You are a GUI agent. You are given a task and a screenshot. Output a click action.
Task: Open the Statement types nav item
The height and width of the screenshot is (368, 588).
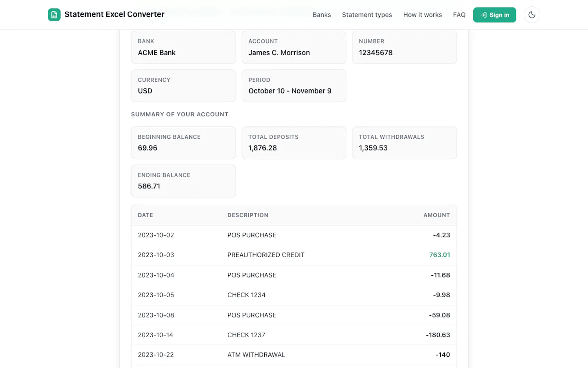point(367,15)
